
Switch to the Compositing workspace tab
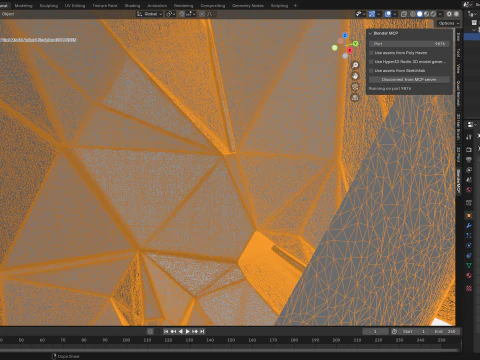pos(213,6)
